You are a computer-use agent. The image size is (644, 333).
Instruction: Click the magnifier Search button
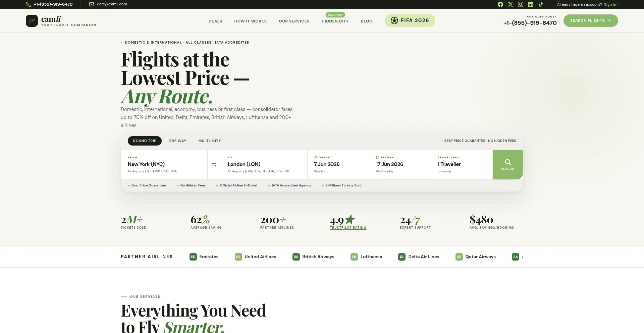(507, 165)
